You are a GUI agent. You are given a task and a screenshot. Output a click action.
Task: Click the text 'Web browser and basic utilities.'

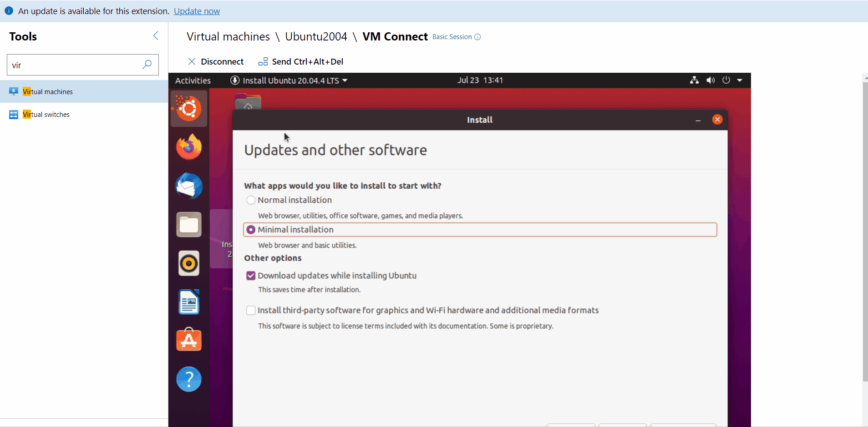point(307,245)
